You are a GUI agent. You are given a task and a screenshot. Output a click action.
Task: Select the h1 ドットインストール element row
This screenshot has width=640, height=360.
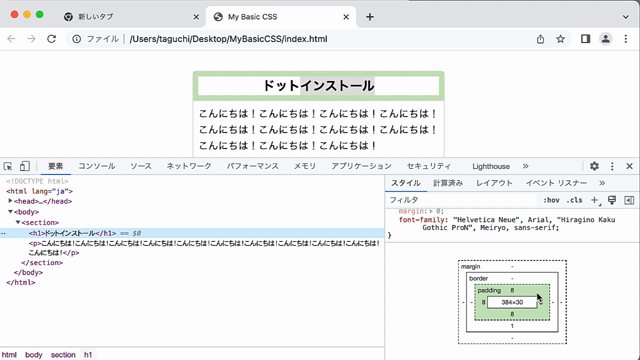pos(192,233)
